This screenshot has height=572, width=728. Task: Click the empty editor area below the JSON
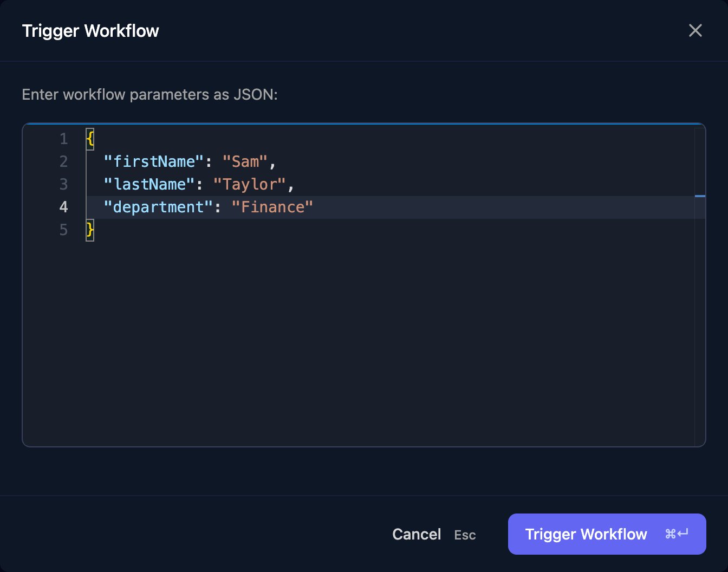click(x=390, y=343)
